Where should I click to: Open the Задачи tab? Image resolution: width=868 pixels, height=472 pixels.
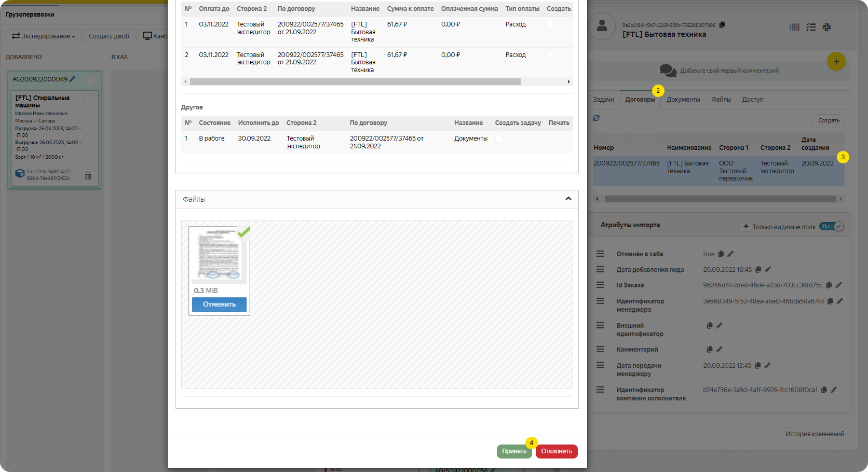point(603,100)
